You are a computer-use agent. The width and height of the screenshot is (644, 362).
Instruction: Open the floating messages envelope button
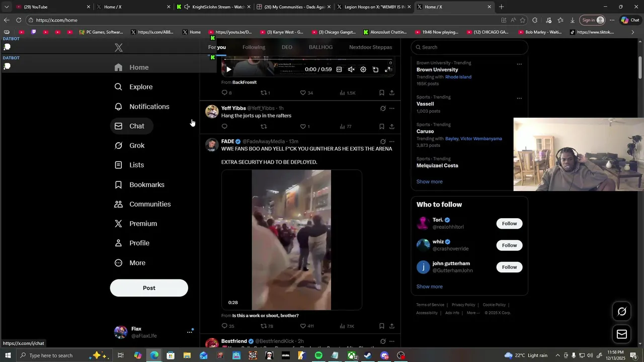click(622, 334)
